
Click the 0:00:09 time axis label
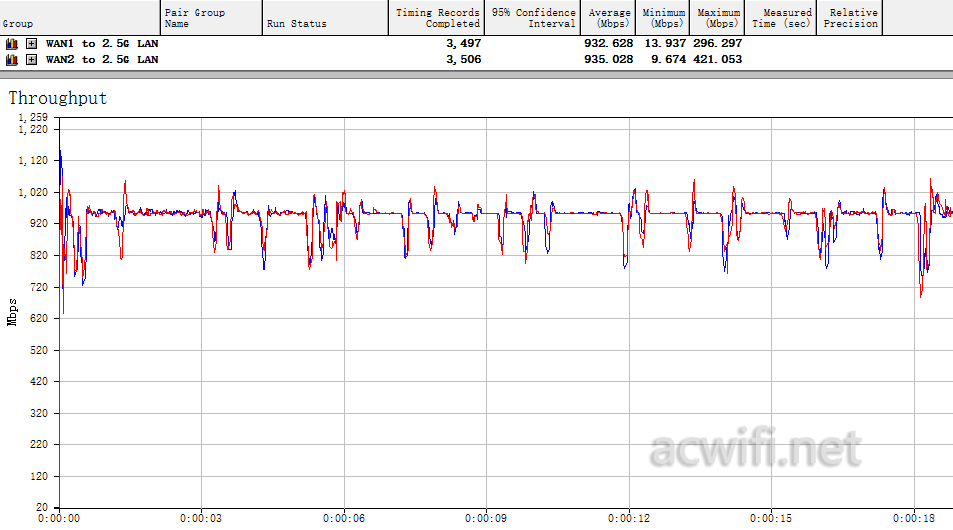tap(486, 518)
